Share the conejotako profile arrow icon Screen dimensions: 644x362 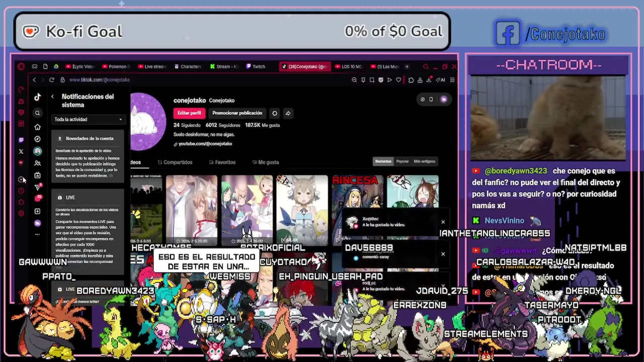click(x=288, y=113)
